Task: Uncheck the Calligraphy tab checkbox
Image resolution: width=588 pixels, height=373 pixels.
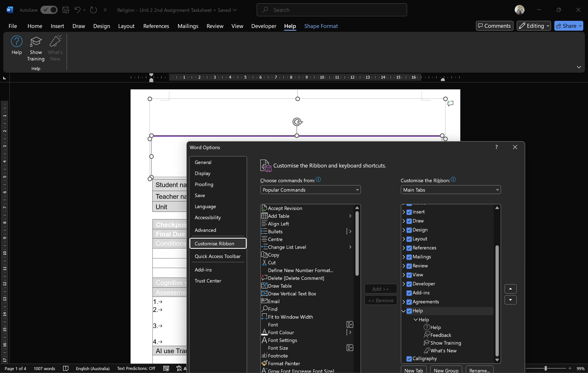Action: tap(409, 358)
